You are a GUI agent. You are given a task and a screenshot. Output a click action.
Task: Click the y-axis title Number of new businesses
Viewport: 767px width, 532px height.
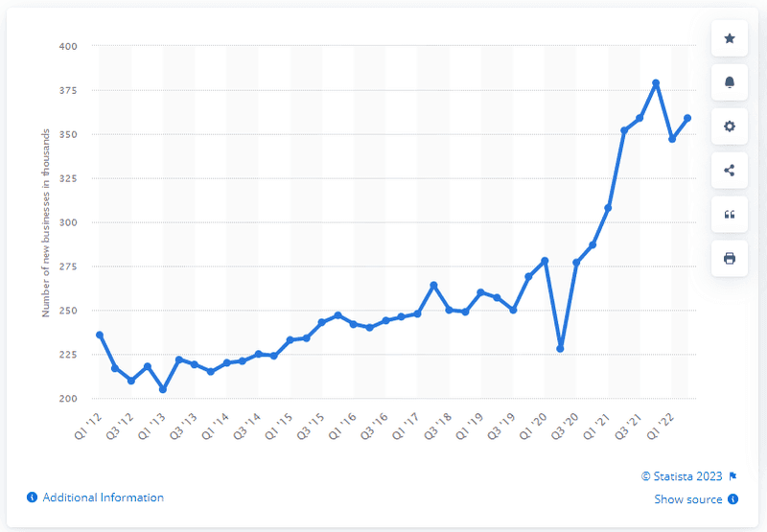tap(45, 223)
